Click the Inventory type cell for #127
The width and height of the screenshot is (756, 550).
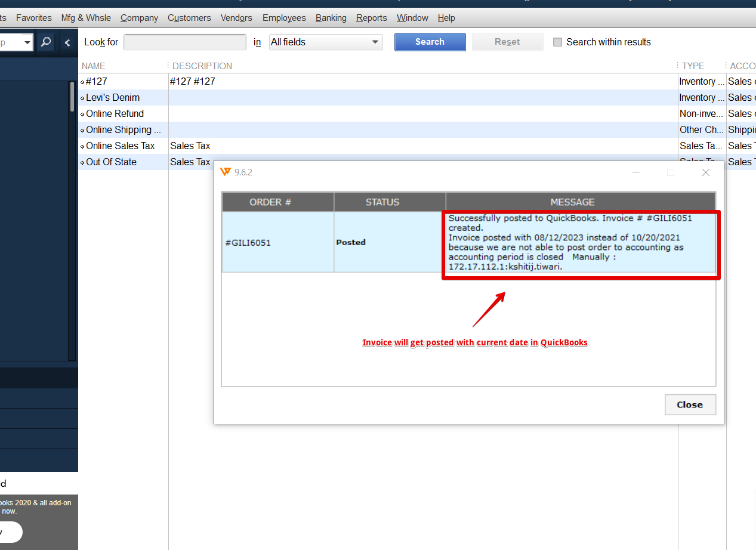pyautogui.click(x=702, y=82)
